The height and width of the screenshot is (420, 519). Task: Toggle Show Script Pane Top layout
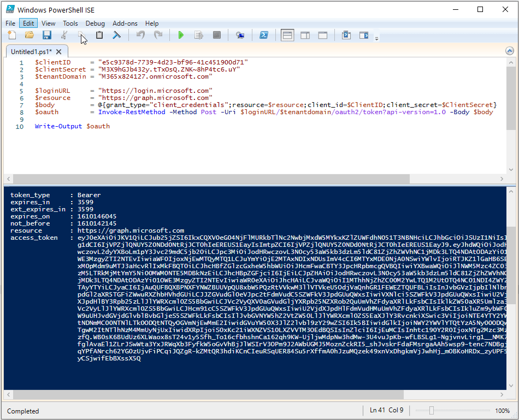point(287,34)
